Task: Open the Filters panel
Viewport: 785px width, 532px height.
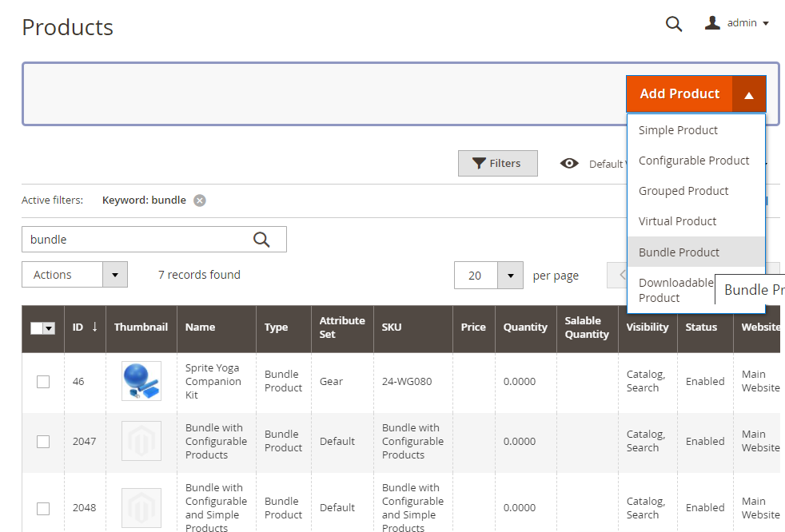Action: point(497,163)
